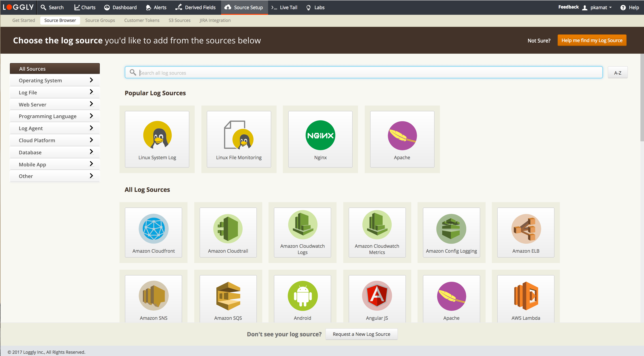Toggle the A-Z sort button
644x356 pixels.
pyautogui.click(x=617, y=73)
